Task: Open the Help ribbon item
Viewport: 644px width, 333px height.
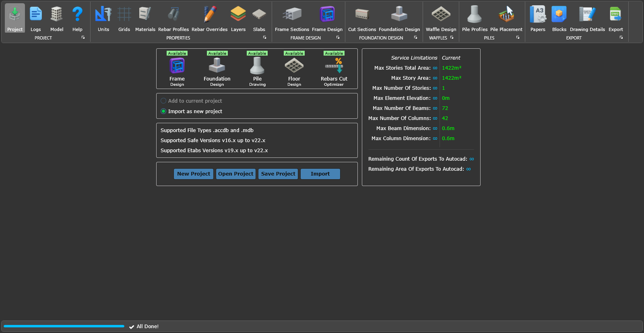Action: (77, 19)
